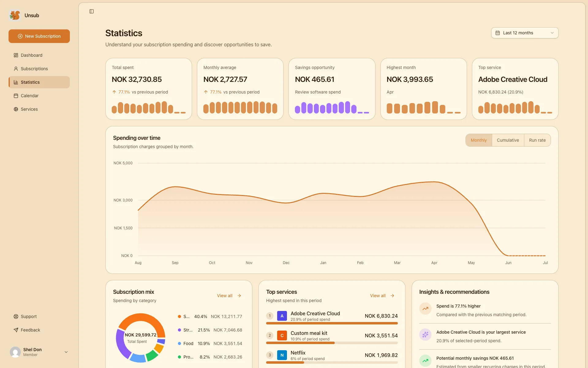Click the 'NOK 3,551.54' Food amount
This screenshot has height=368, width=588.
click(228, 343)
